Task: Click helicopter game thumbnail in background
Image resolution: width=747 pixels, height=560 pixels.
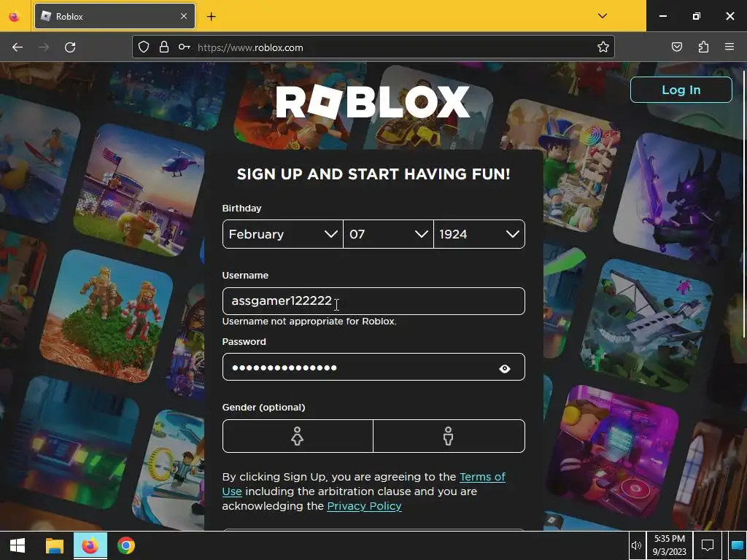Action: tap(139, 190)
